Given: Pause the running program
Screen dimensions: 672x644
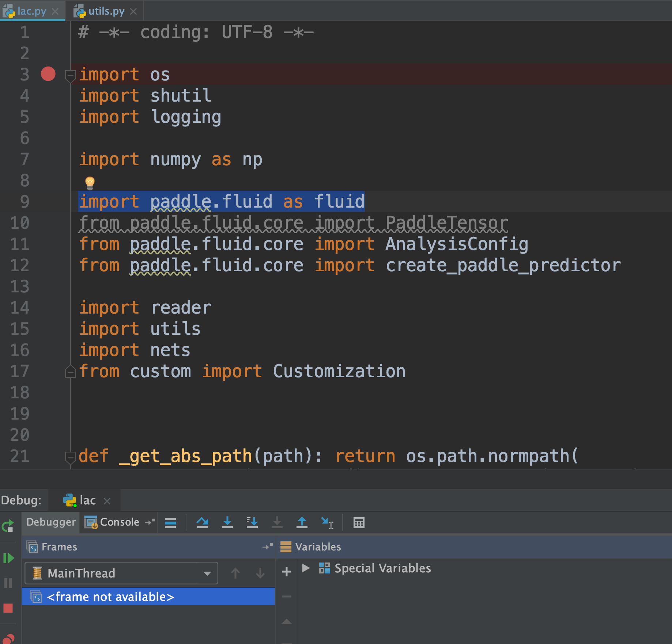Looking at the screenshot, I should [x=8, y=583].
